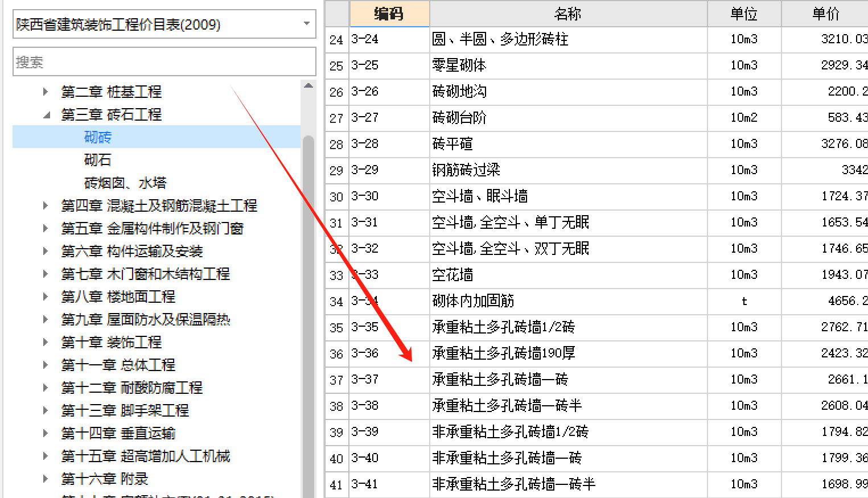
Task: Expand 第五章 金属构件制作及钢门窗 arrow
Action: 45,228
